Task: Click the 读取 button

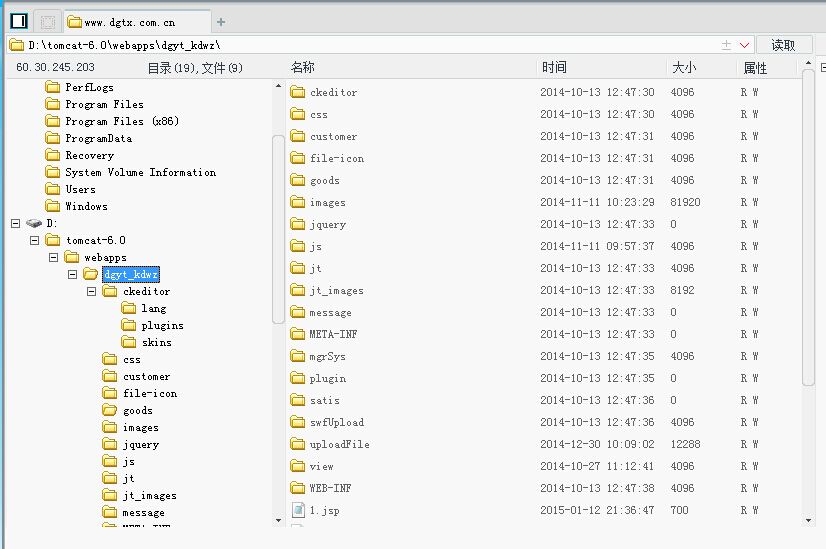Action: point(783,45)
